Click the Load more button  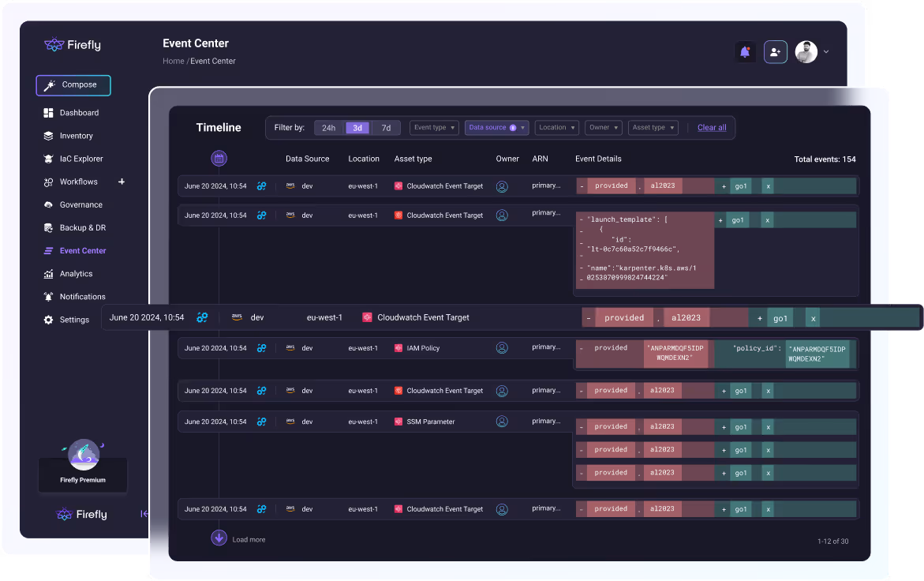(238, 538)
